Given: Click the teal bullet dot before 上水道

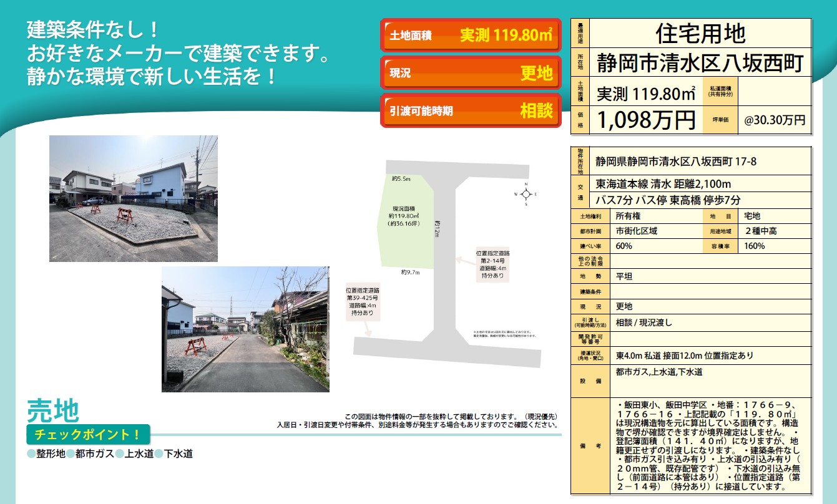Looking at the screenshot, I should click(x=119, y=454).
